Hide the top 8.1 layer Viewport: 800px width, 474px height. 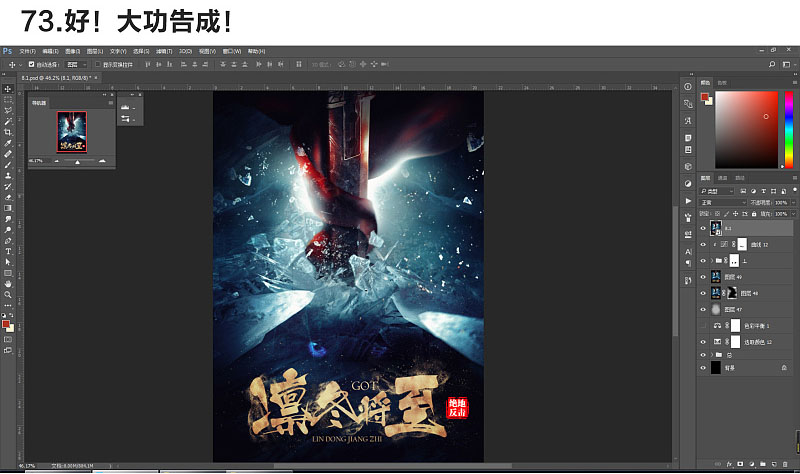coord(703,228)
